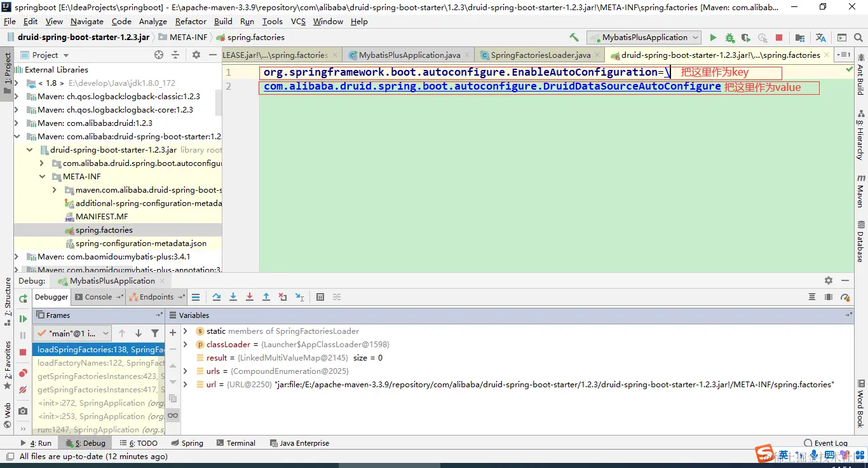Add a new watch with the plus icon
The width and height of the screenshot is (868, 468).
[172, 333]
